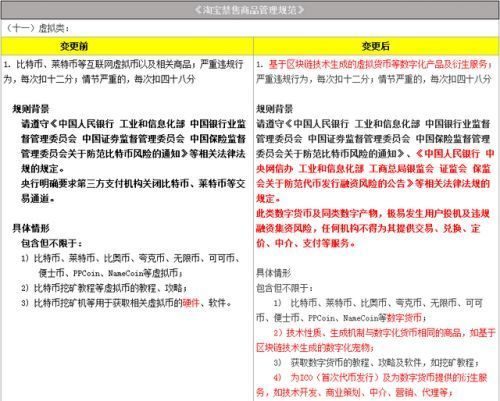
Task: Click the red word 硬件 in left column
Action: pyautogui.click(x=191, y=303)
